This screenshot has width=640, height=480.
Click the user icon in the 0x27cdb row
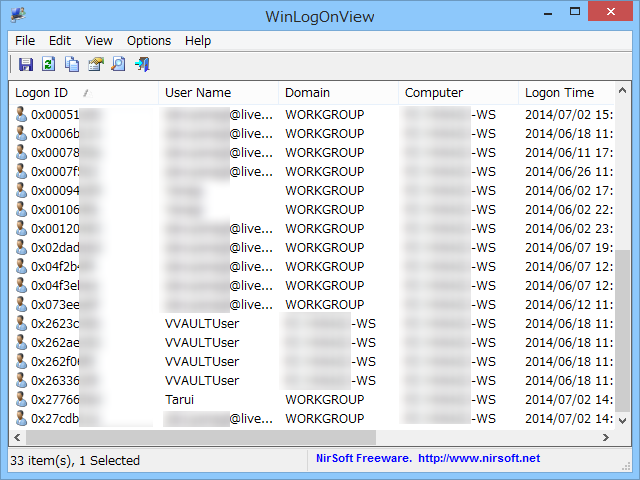[21, 418]
